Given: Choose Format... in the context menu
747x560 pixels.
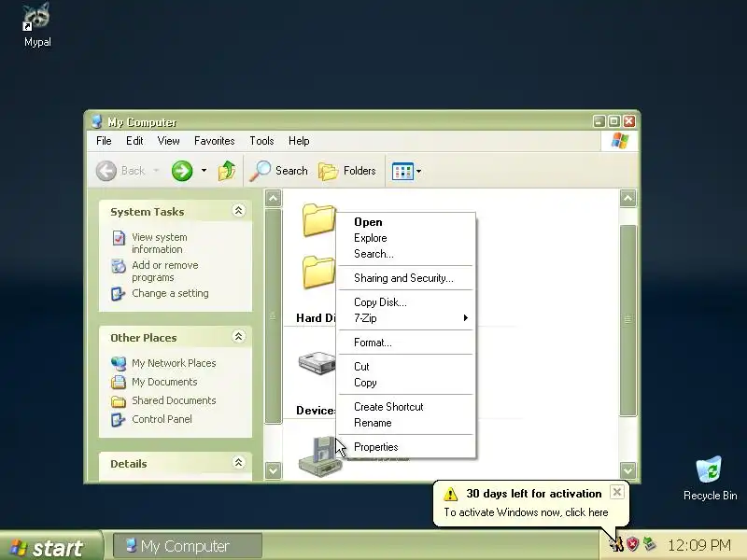Looking at the screenshot, I should point(406,343).
